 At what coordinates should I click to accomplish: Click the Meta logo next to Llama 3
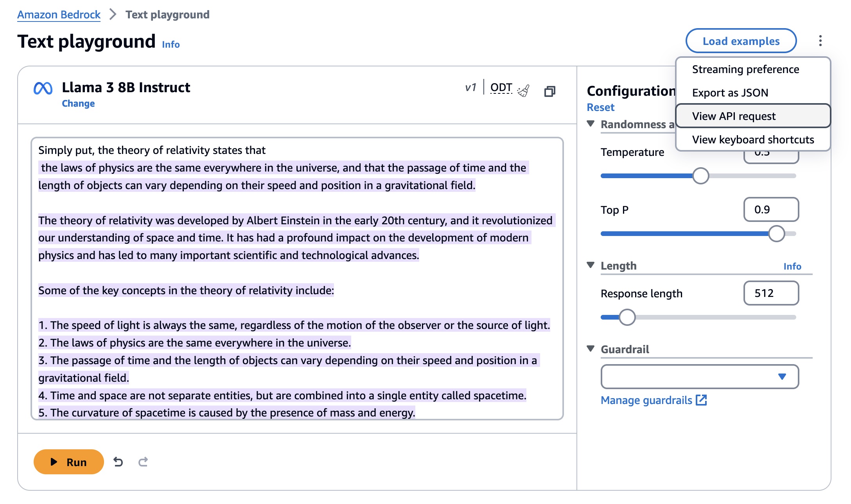43,88
